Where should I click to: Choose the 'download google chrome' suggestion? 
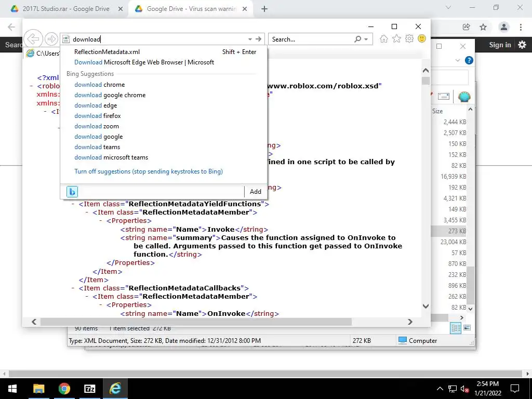164,96
